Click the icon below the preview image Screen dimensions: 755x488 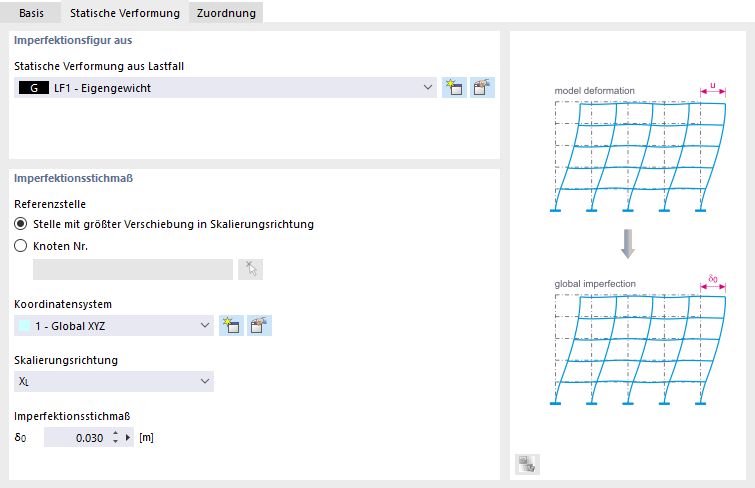point(527,463)
